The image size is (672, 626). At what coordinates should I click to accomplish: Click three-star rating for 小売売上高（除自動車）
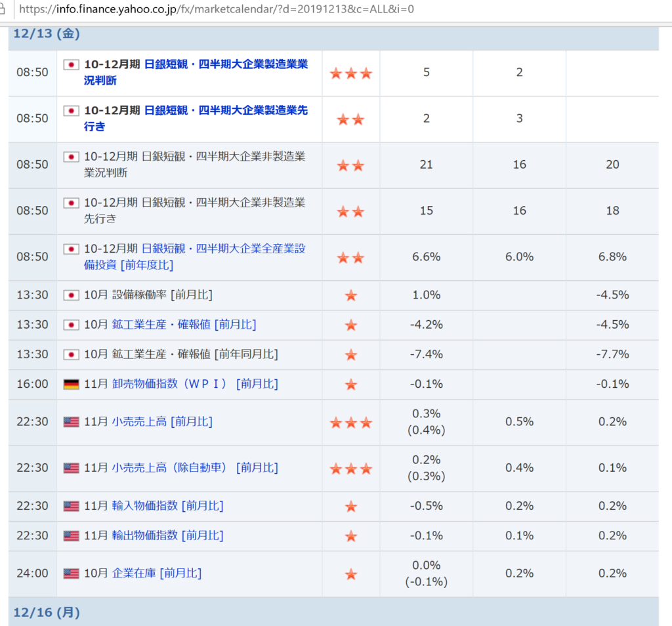351,469
